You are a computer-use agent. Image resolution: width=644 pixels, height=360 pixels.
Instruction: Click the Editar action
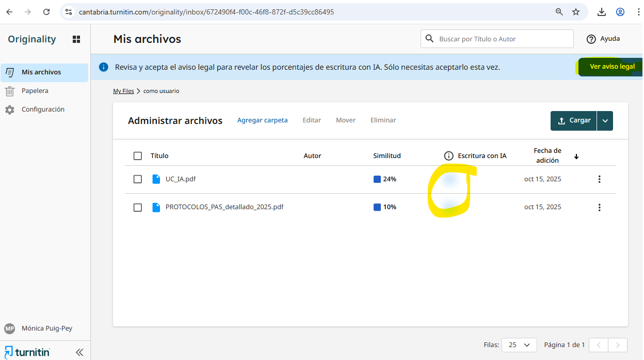tap(312, 120)
